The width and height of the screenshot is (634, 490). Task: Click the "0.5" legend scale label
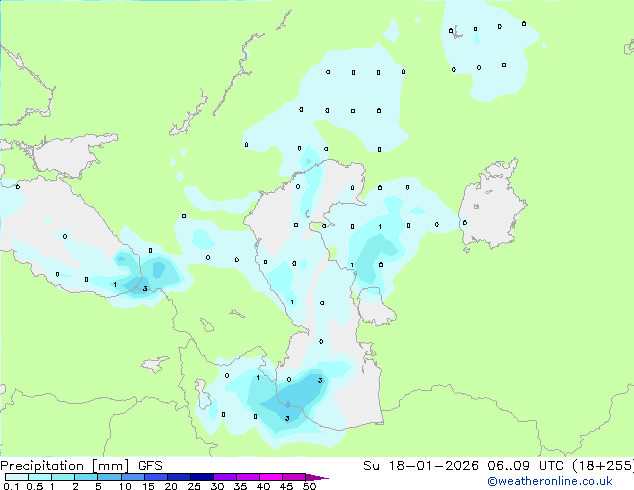[35, 486]
